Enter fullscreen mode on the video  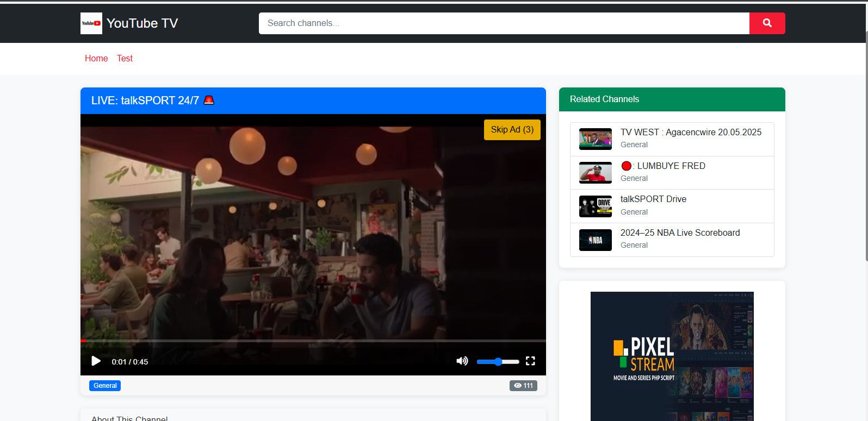pyautogui.click(x=530, y=361)
